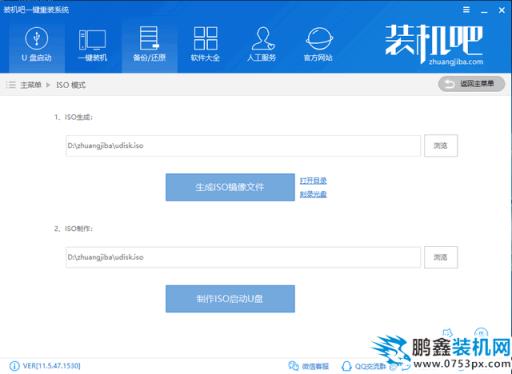Browse for ISO生成 output path
512x374 pixels.
[441, 146]
